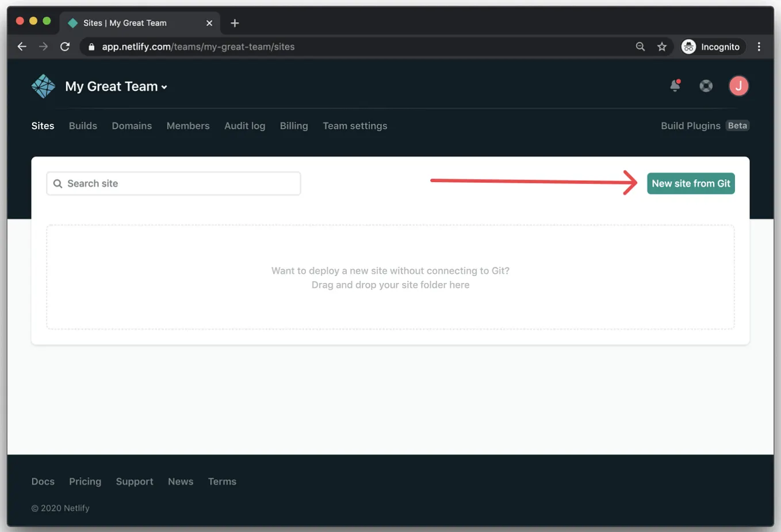Click the Netlify logo icon
The height and width of the screenshot is (532, 781).
point(43,86)
